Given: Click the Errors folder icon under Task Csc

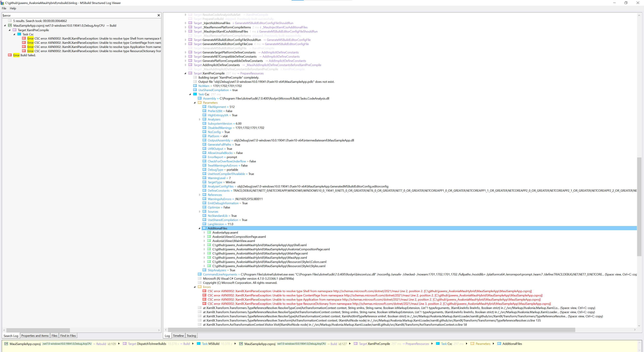Looking at the screenshot, I should (x=200, y=287).
